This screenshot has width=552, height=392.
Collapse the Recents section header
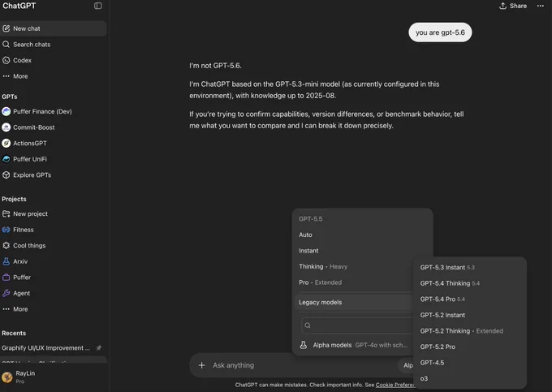click(x=14, y=333)
